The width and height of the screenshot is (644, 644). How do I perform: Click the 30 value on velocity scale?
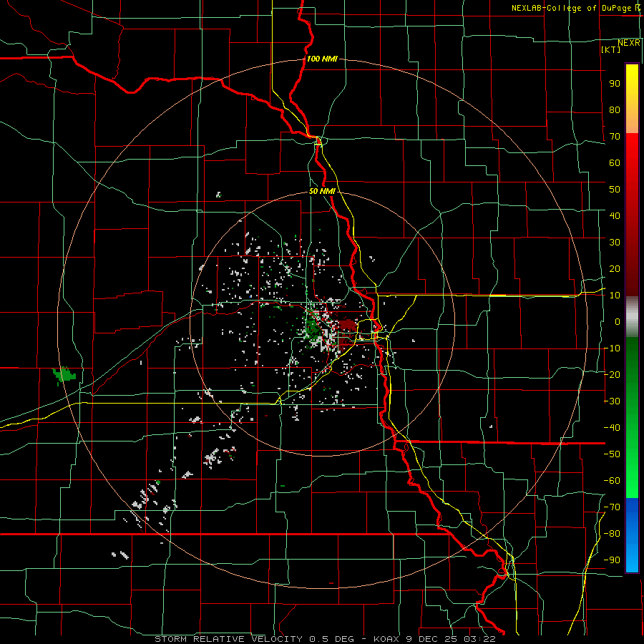coord(615,243)
